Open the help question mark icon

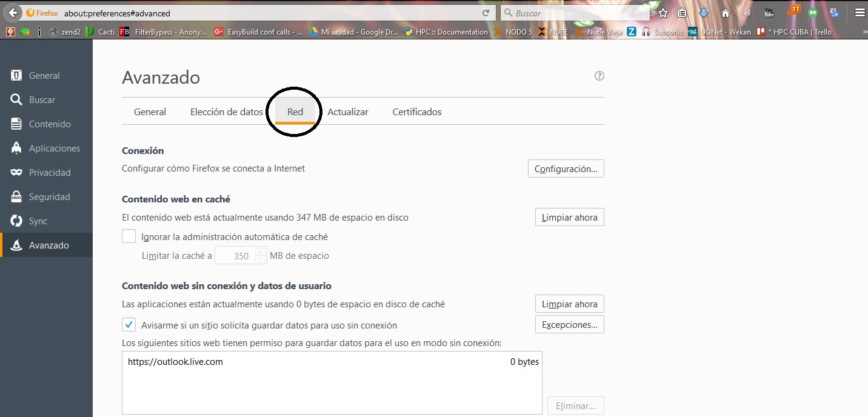(x=599, y=76)
